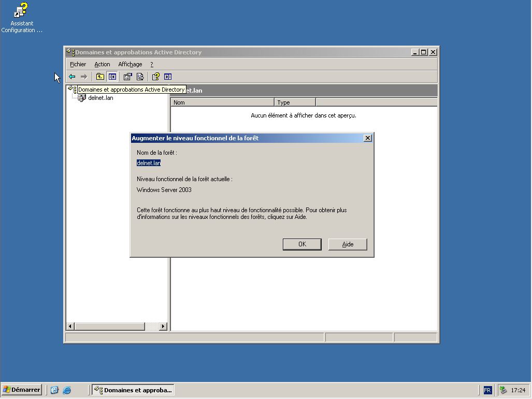Viewport: 532px width, 399px height.
Task: Open the Affichage menu
Action: click(130, 64)
